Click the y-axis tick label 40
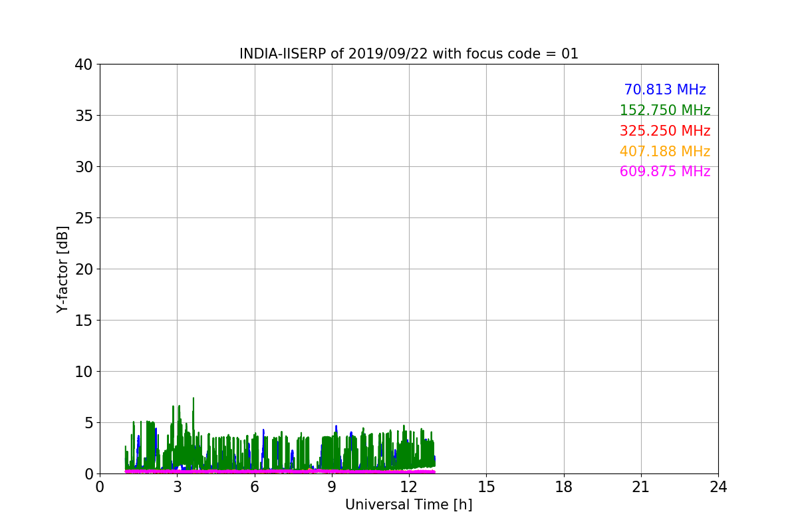 point(84,65)
